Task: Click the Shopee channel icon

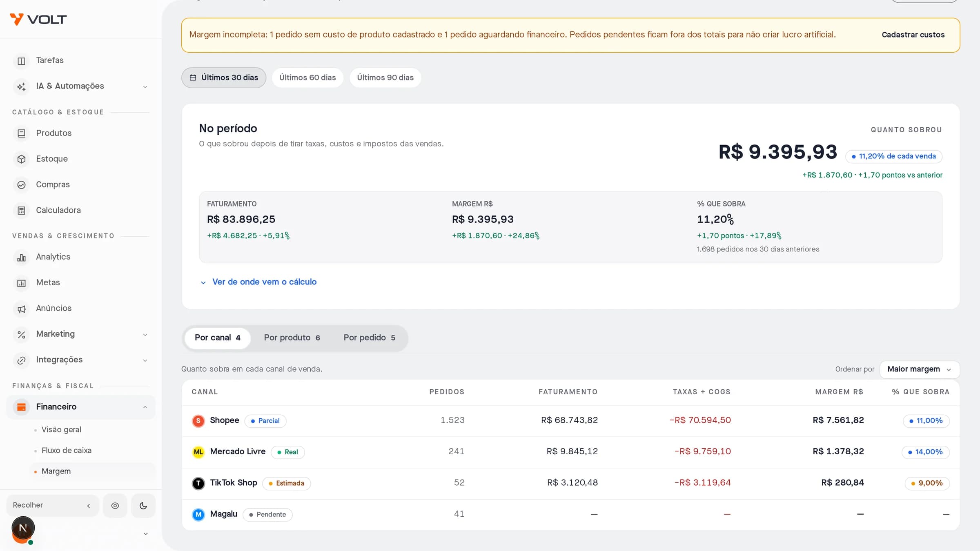Action: (x=198, y=421)
